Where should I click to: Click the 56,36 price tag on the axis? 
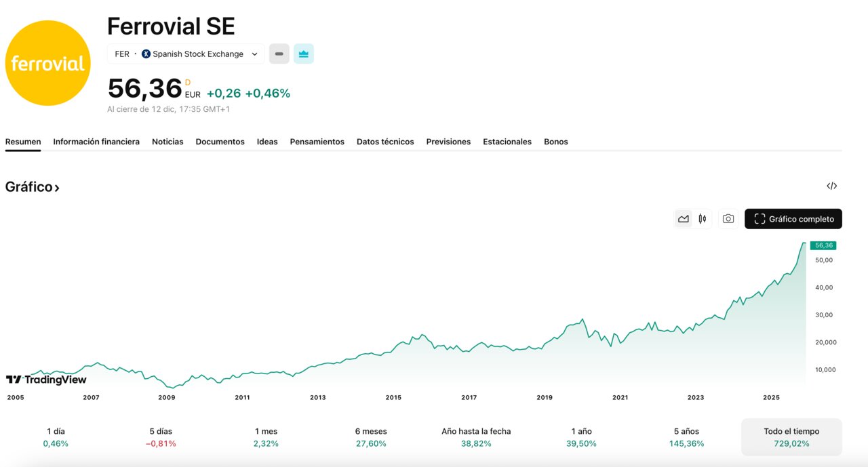point(823,245)
